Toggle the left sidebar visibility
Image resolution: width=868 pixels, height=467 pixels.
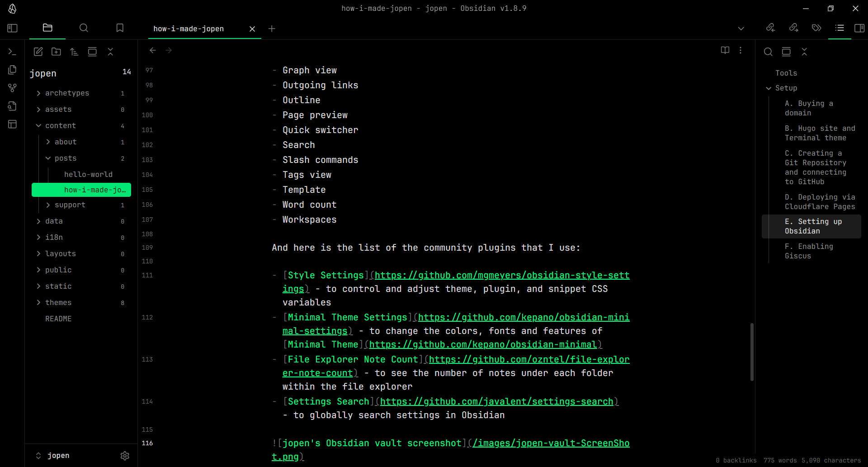pyautogui.click(x=12, y=28)
